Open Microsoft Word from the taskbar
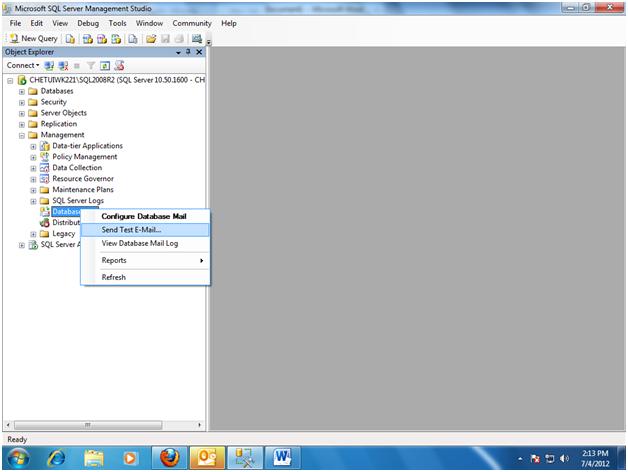 (x=282, y=458)
